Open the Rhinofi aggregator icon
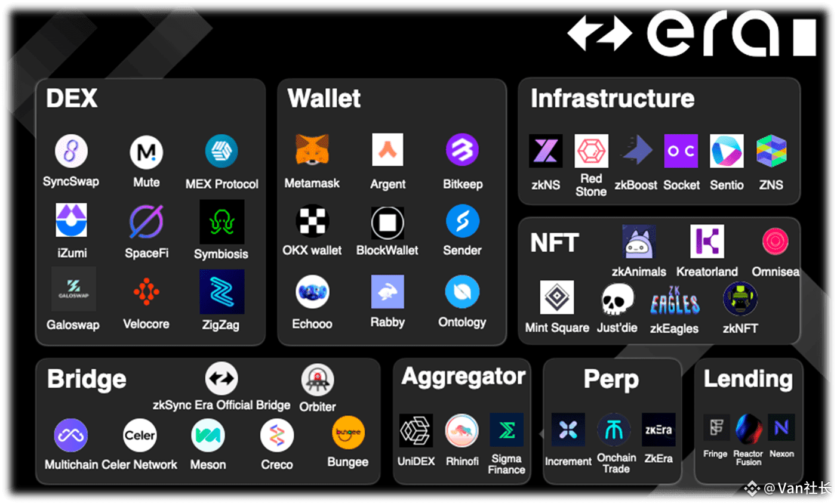Screen dimensions: 837x504 click(x=461, y=430)
